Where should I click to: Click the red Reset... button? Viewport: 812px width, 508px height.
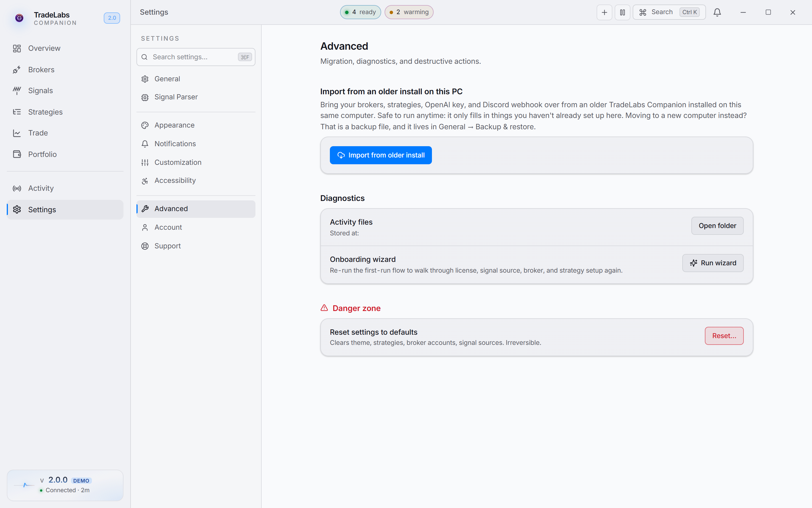pos(724,336)
